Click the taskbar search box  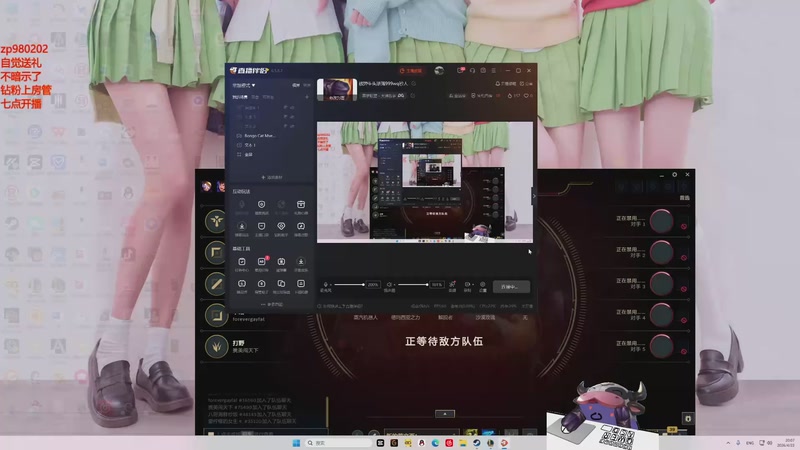(x=338, y=443)
